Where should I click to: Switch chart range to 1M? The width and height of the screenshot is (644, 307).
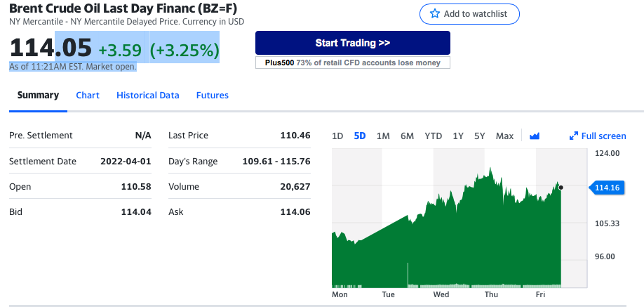pyautogui.click(x=383, y=136)
